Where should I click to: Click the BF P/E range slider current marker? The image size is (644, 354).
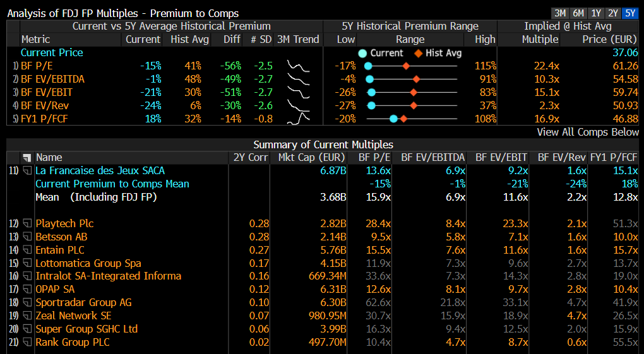pyautogui.click(x=368, y=66)
